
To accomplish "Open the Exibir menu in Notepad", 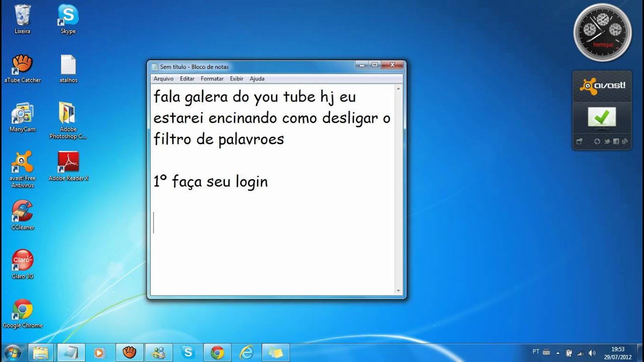I will [x=236, y=79].
